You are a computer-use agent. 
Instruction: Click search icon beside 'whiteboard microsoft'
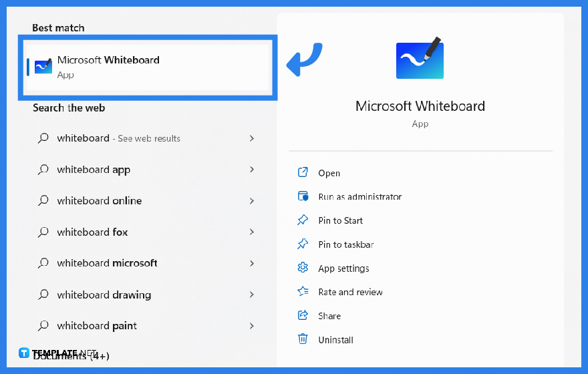pyautogui.click(x=43, y=263)
